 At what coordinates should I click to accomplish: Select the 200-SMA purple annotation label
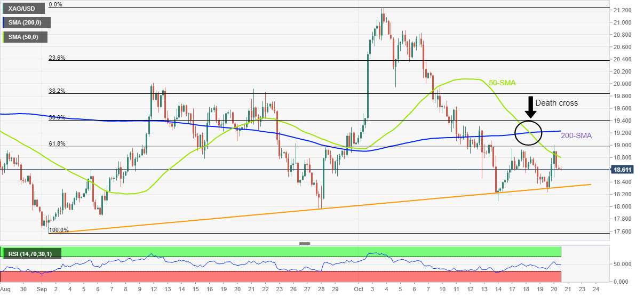click(577, 136)
